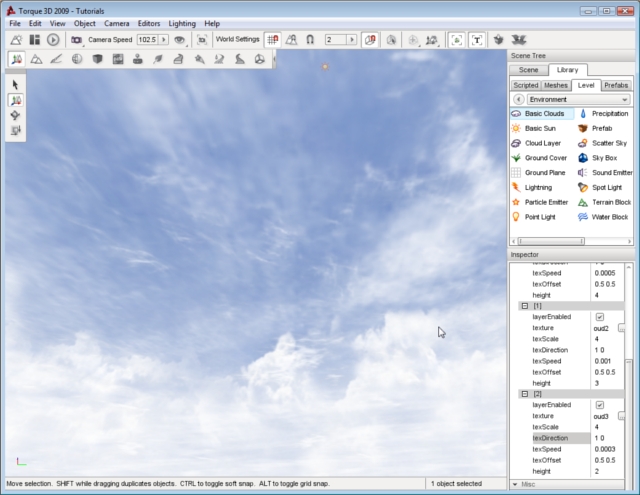Select the arrow selection tool
Image resolution: width=640 pixels, height=495 pixels.
[16, 85]
